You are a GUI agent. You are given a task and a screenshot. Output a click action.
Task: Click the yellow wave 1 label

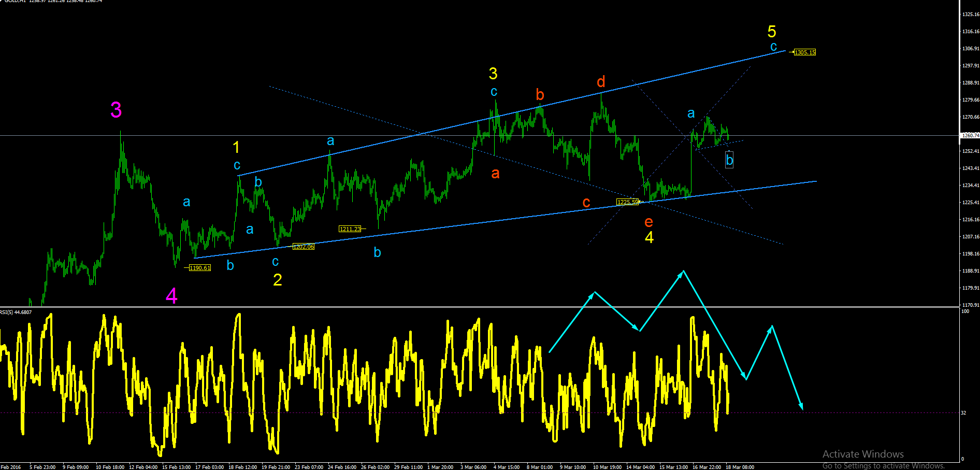tap(236, 147)
